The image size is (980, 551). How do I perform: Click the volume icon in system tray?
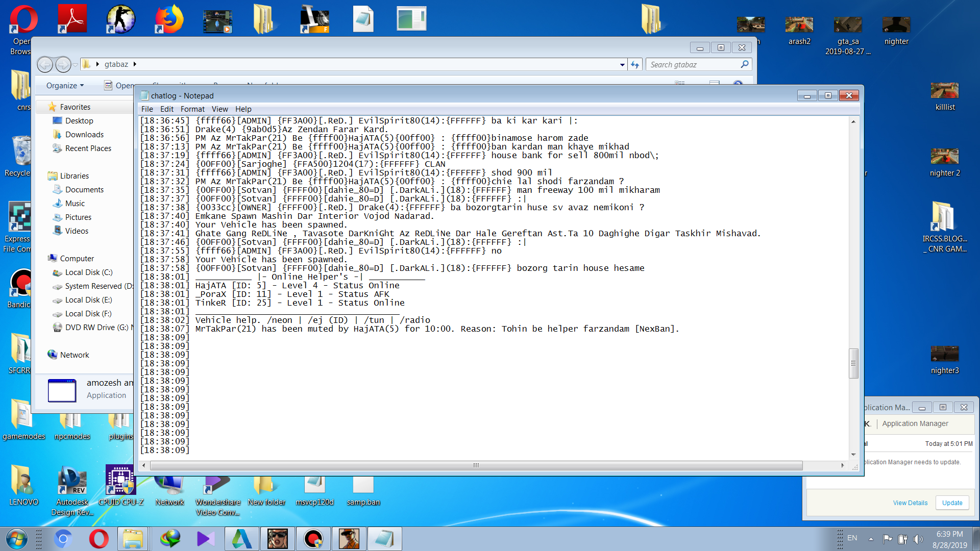click(x=918, y=539)
